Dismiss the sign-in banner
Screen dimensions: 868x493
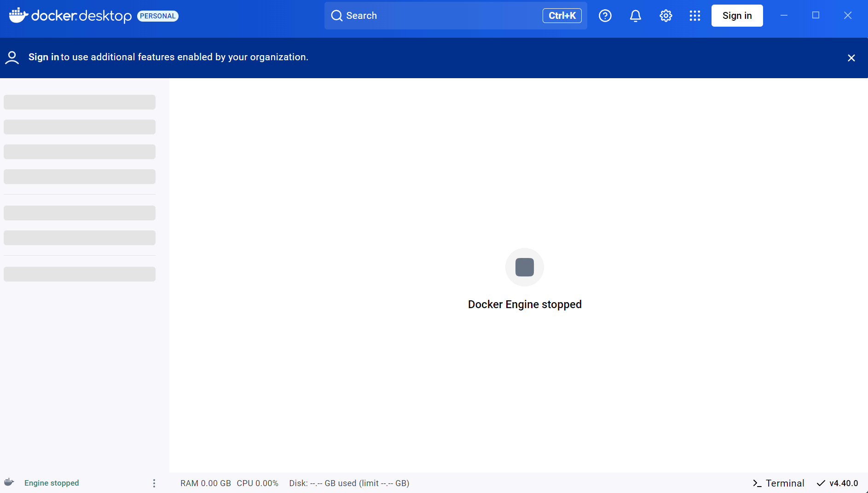click(851, 58)
